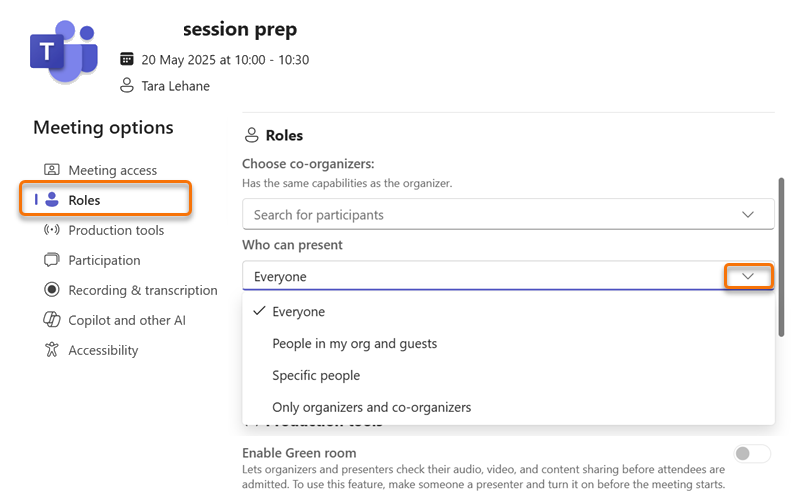The image size is (800, 503).
Task: Open Meeting access settings section
Action: (x=112, y=170)
